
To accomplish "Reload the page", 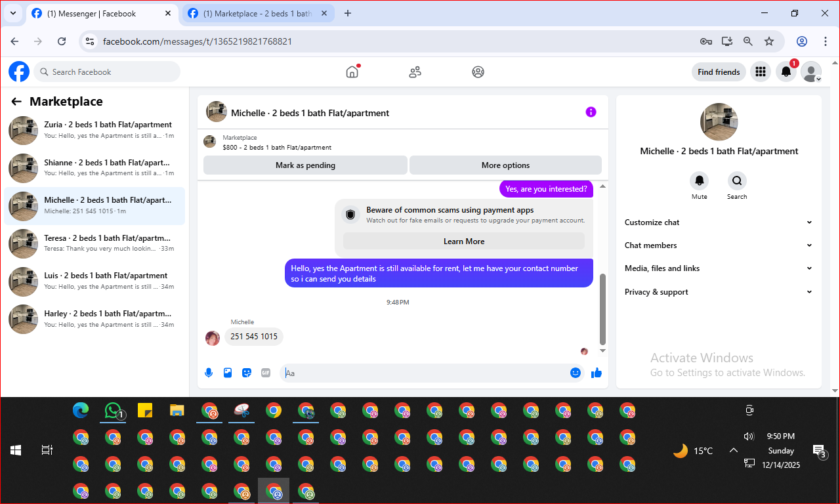I will (62, 41).
